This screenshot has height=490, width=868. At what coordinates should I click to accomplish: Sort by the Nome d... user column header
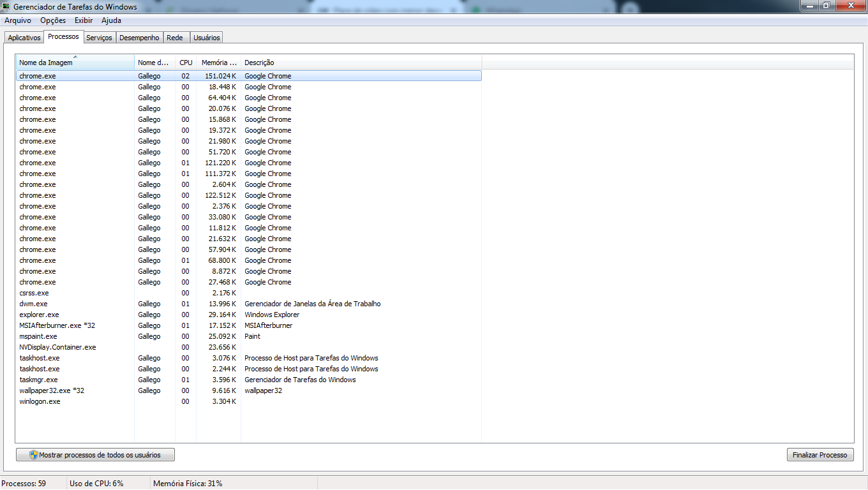[x=155, y=63]
